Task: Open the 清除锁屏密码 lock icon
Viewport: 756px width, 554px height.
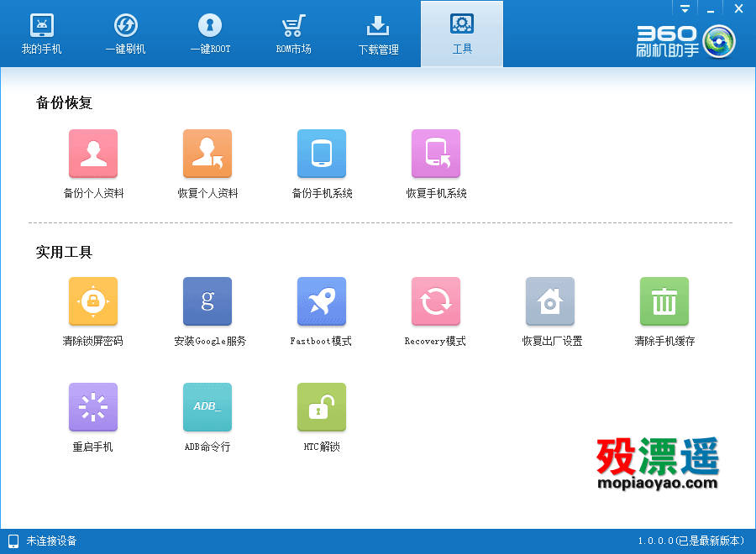Action: (93, 301)
